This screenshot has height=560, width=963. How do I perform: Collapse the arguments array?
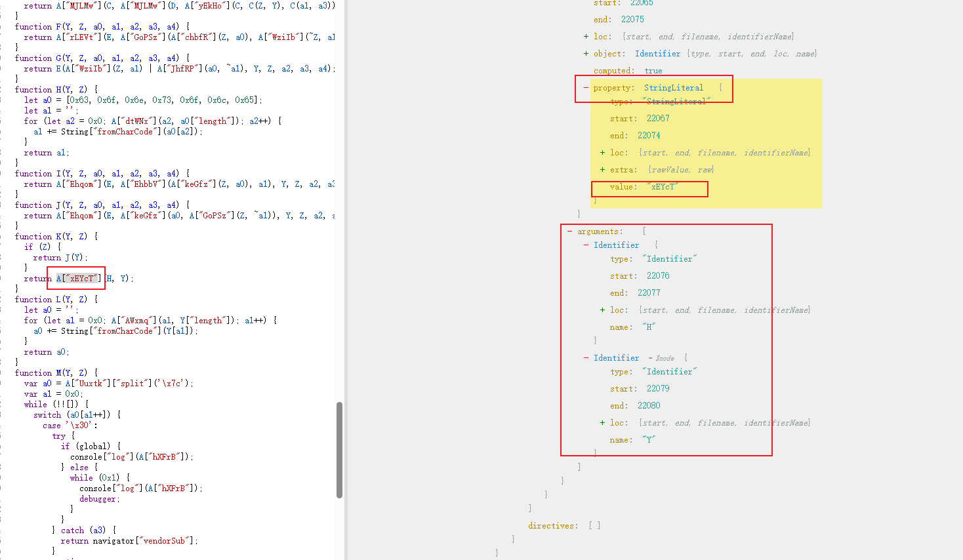click(x=569, y=231)
